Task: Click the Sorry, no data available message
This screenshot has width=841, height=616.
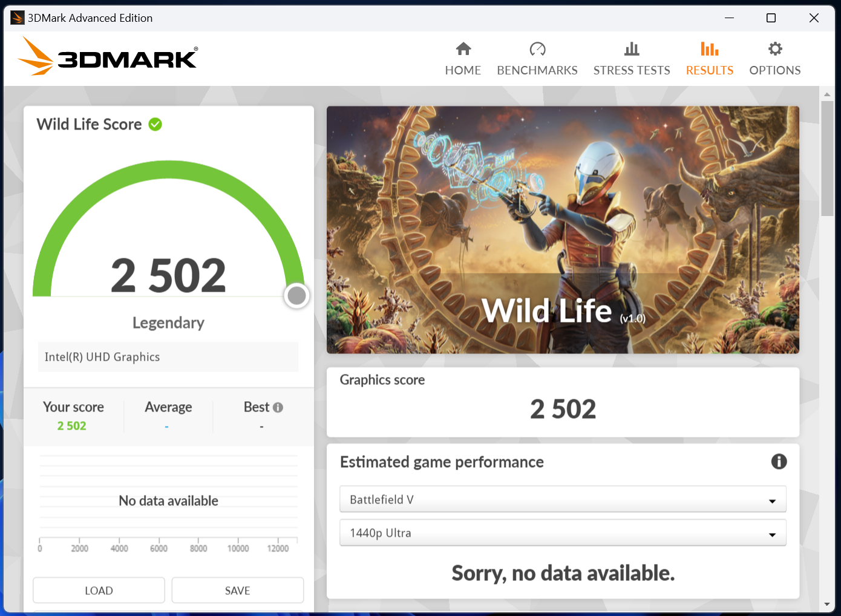Action: 563,573
